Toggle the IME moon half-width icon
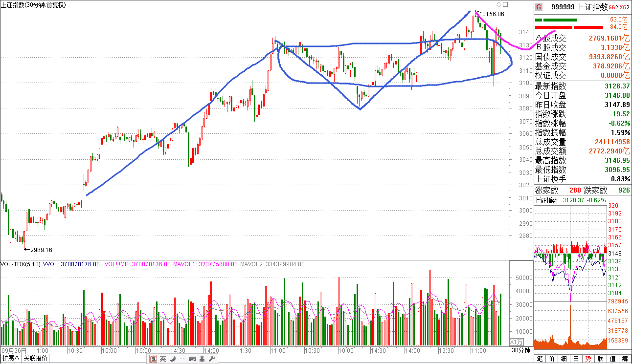The image size is (632, 364). (x=172, y=359)
